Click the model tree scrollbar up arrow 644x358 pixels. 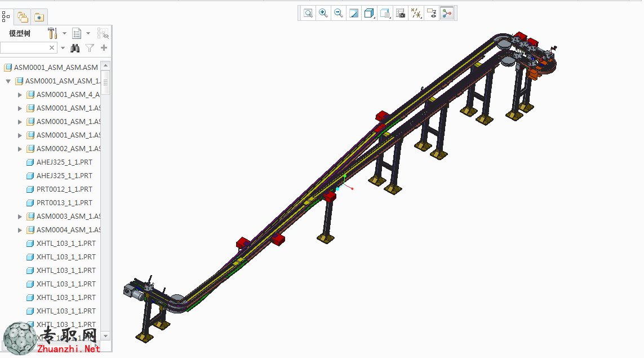(x=105, y=65)
